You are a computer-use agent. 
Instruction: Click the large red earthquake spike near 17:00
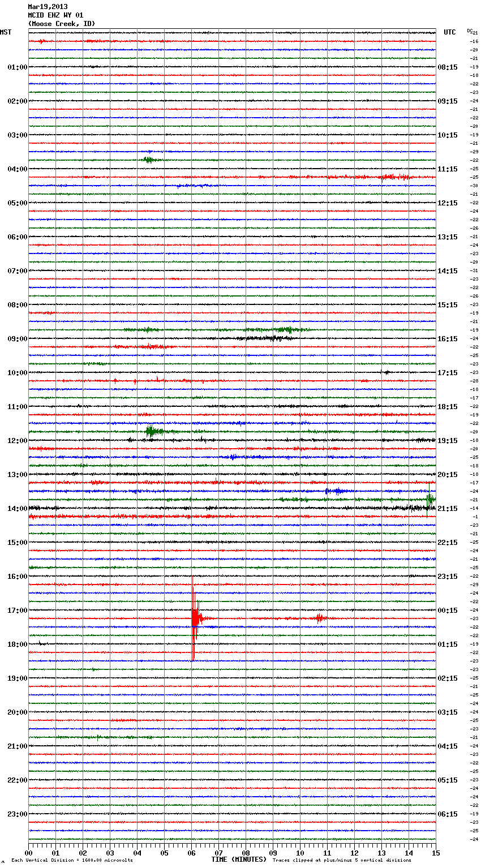point(194,618)
